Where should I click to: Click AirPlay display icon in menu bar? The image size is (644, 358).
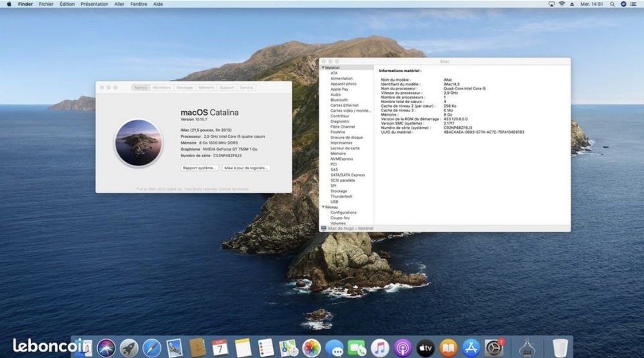551,4
